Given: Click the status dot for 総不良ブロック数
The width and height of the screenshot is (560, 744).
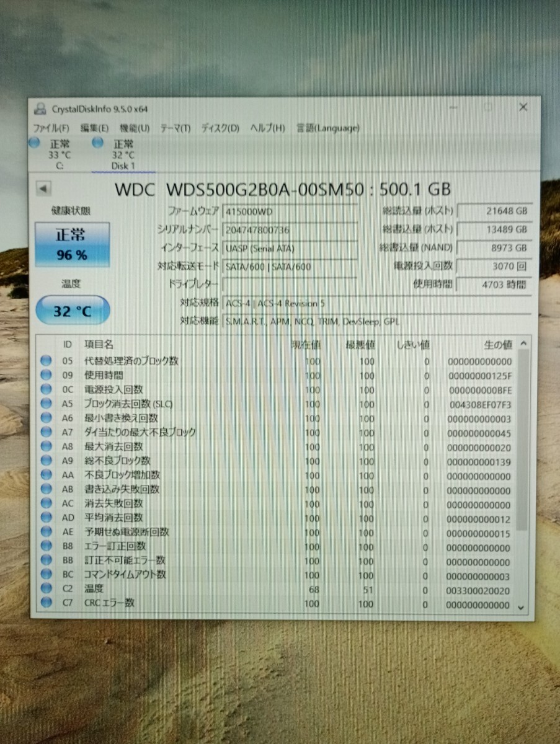Looking at the screenshot, I should [45, 461].
